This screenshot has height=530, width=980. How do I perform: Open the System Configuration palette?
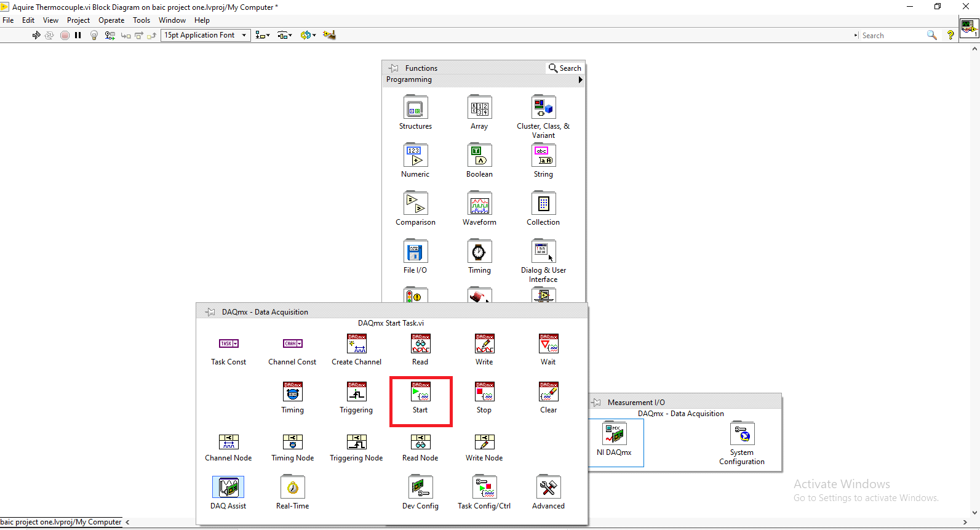pyautogui.click(x=741, y=434)
